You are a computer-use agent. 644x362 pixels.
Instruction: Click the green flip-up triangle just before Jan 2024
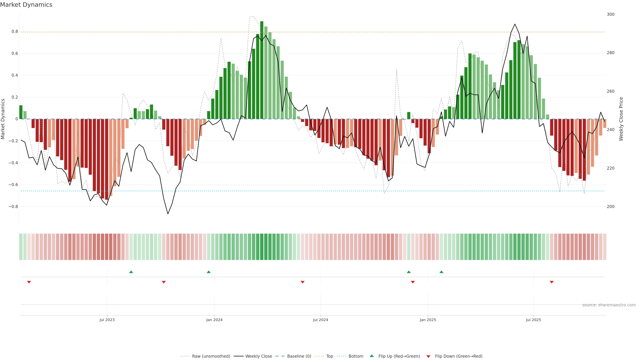click(x=209, y=272)
